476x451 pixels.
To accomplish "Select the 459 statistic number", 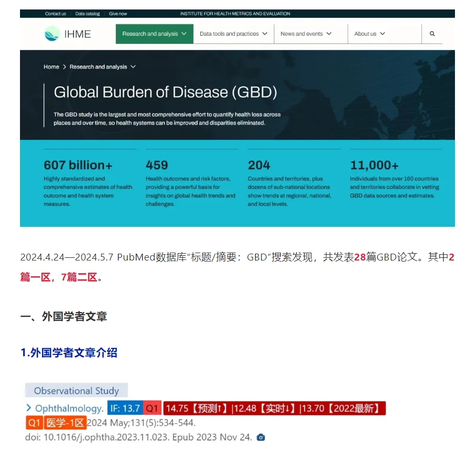I will [x=157, y=165].
